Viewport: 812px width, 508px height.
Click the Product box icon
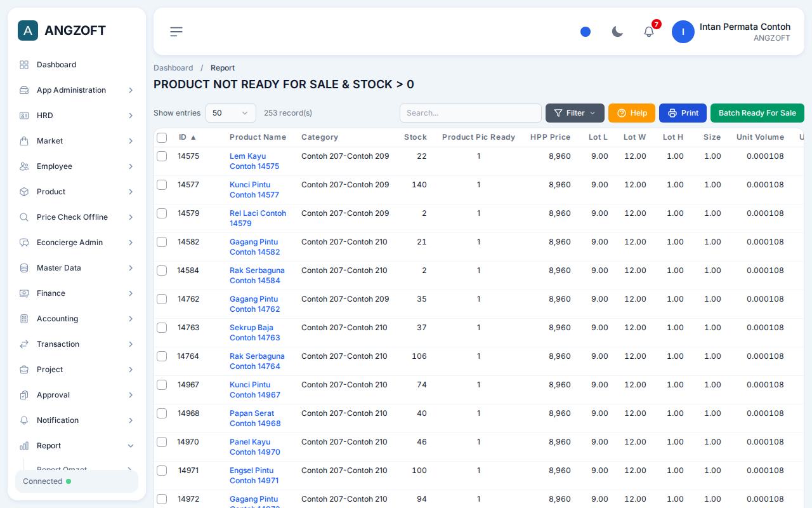click(24, 192)
